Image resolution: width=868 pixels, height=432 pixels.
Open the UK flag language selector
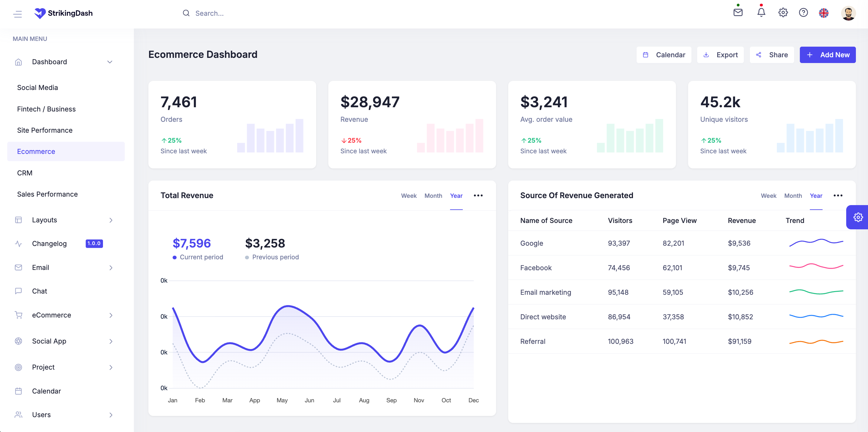click(823, 13)
